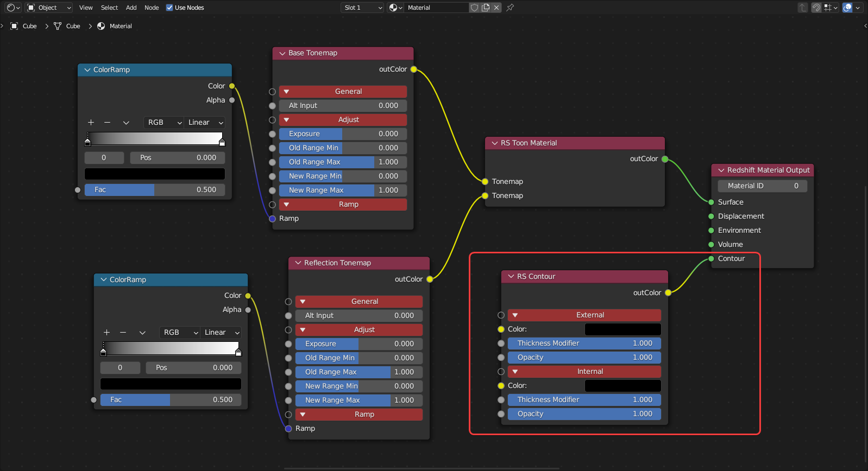Click the Pos field in the lower ColorRamp
The image size is (868, 471).
click(x=193, y=368)
